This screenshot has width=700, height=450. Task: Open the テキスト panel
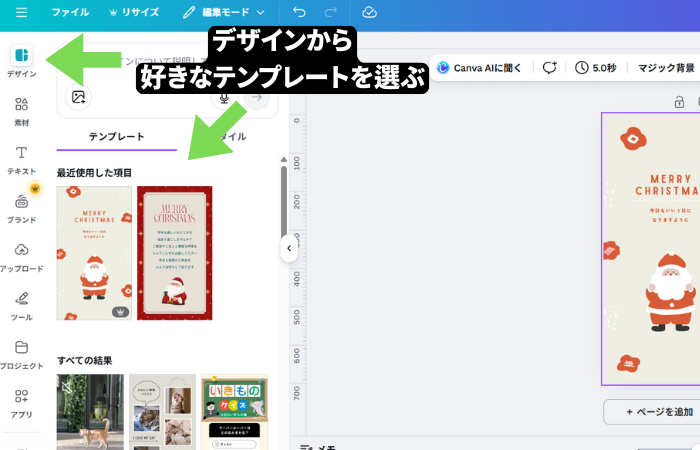pos(21,160)
